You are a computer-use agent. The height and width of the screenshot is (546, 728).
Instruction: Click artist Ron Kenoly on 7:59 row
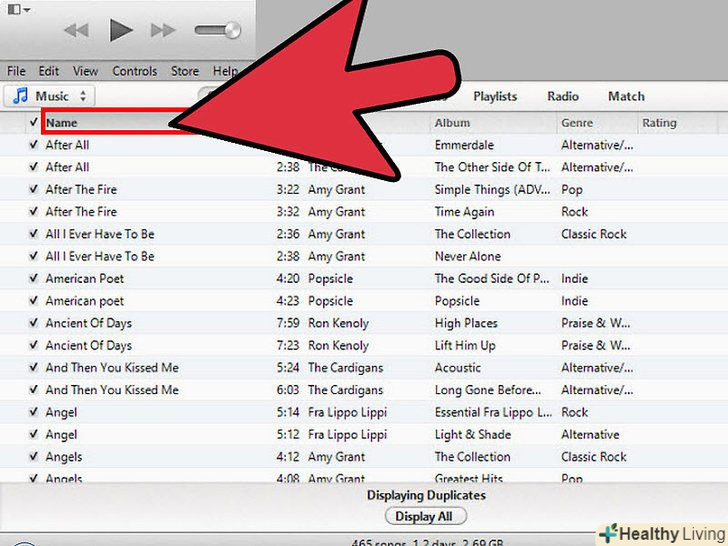click(x=338, y=324)
